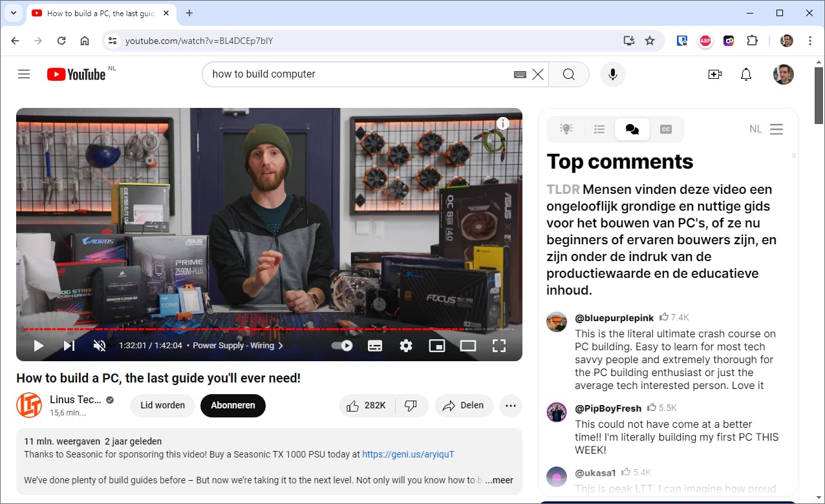The width and height of the screenshot is (825, 504).
Task: Close the How to build a PC tab
Action: [166, 13]
